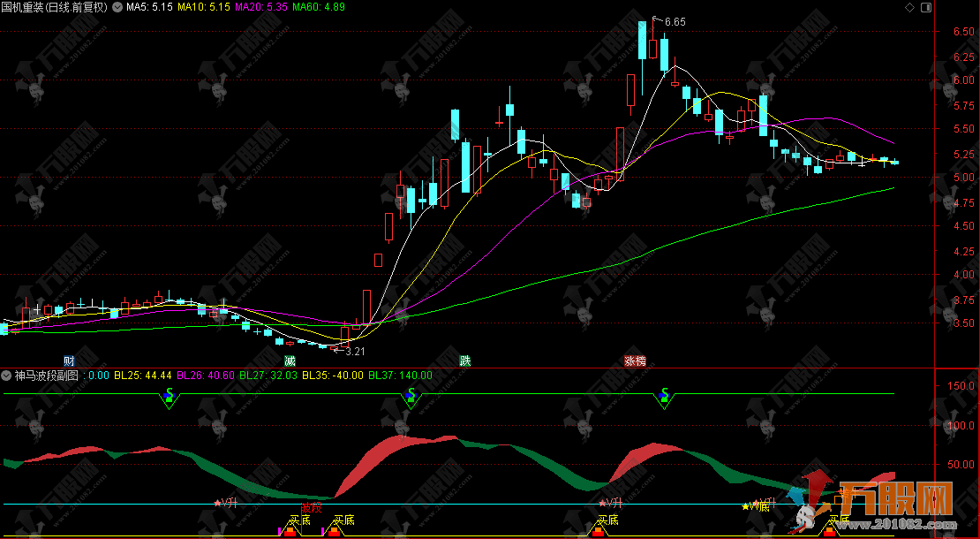
Task: Click the BL25 indicator value label
Action: pyautogui.click(x=144, y=376)
